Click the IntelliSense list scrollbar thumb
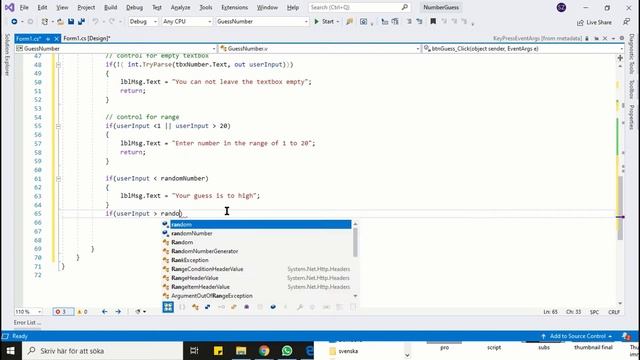The width and height of the screenshot is (640, 360). click(355, 242)
